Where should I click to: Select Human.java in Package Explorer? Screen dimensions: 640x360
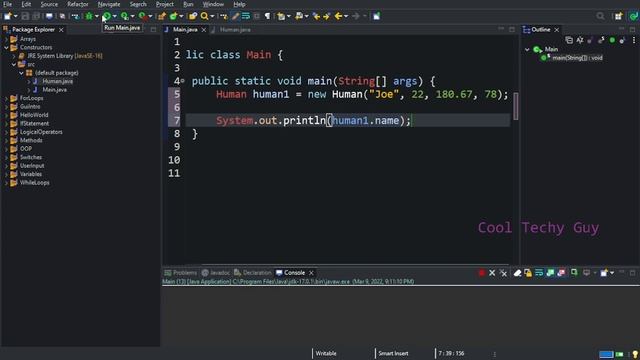[x=58, y=81]
